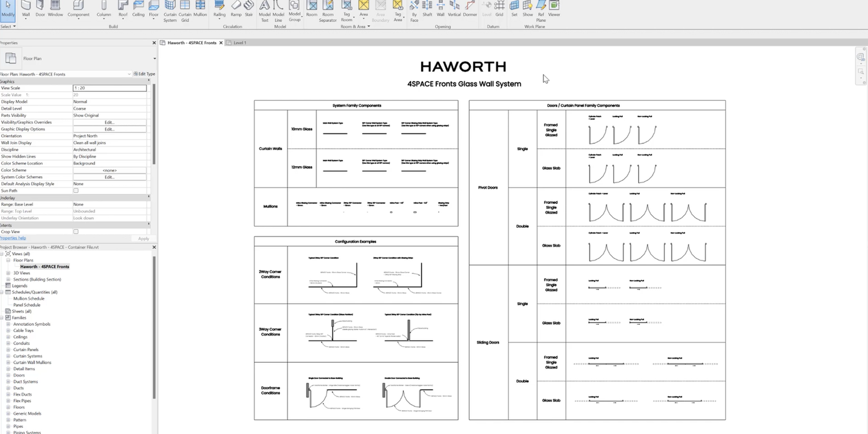Open the Component tool
868x434 pixels.
pyautogui.click(x=78, y=9)
